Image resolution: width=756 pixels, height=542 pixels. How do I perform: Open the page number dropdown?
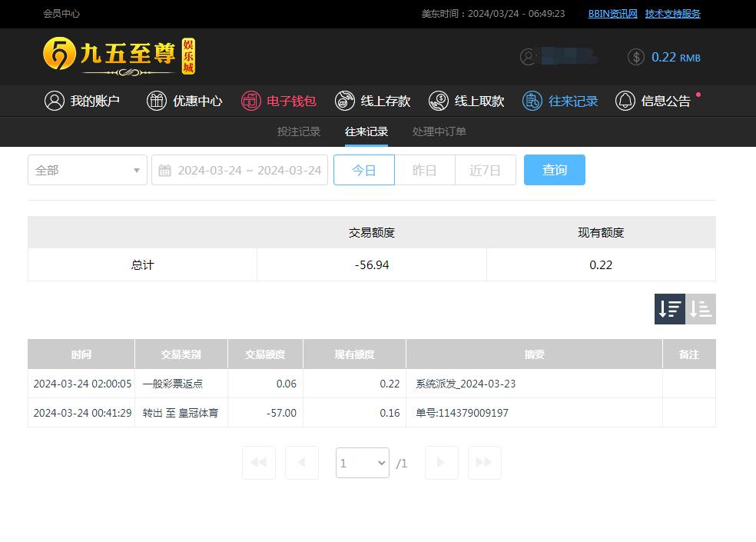click(x=363, y=463)
